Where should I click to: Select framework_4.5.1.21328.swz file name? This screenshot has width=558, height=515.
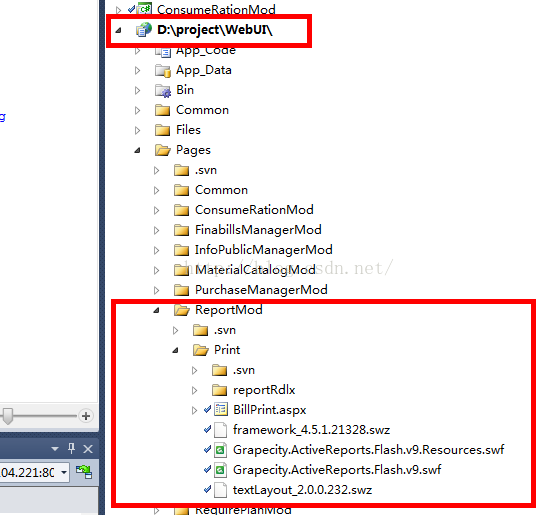(311, 430)
